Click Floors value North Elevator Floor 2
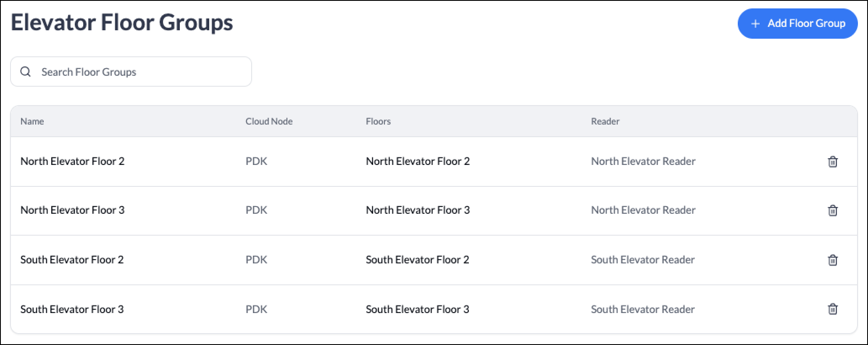This screenshot has height=345, width=868. (418, 161)
